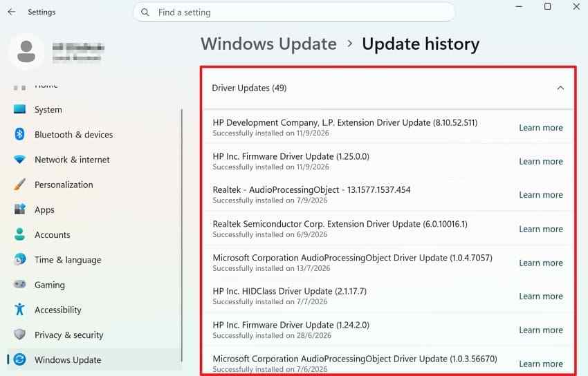Click Realtek - AudioProcessingObject entry title
The height and width of the screenshot is (376, 588).
click(311, 190)
